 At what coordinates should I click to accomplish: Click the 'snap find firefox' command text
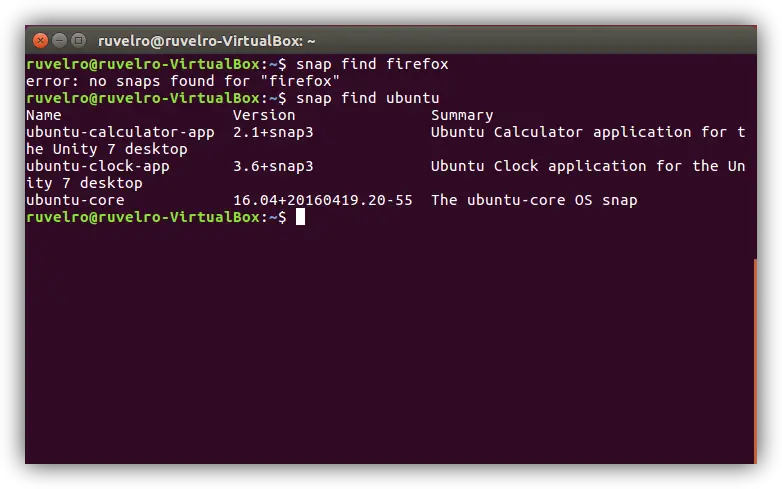(x=372, y=64)
